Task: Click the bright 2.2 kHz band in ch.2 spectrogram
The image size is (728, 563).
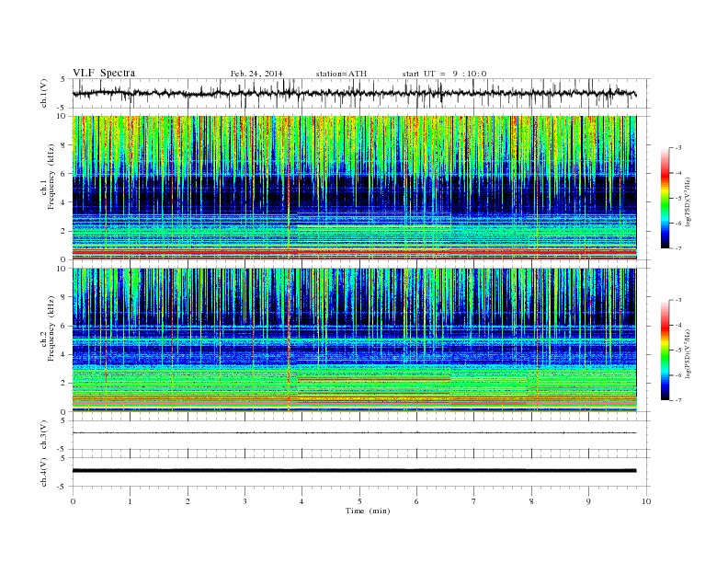Action: [x=374, y=380]
